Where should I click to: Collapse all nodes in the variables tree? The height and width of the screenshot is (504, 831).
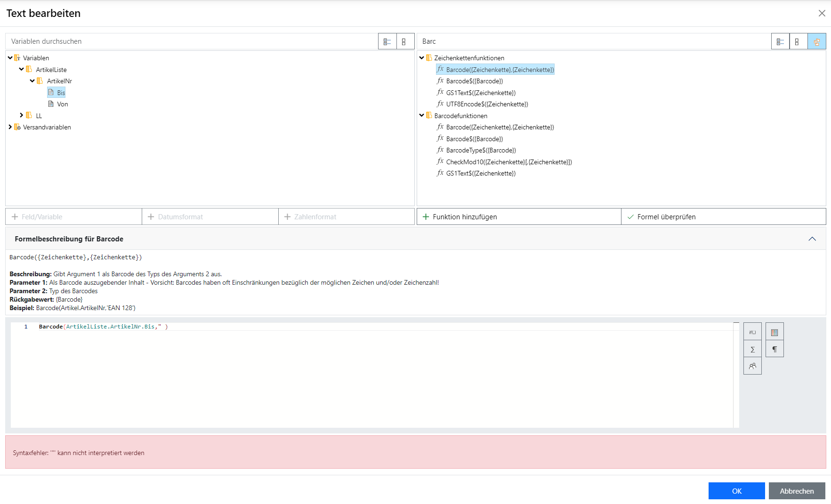(x=404, y=41)
